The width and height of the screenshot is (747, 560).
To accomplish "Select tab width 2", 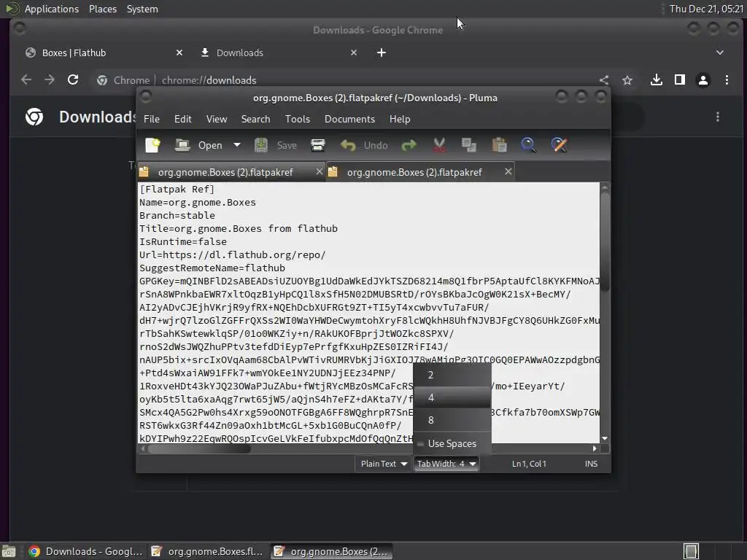I will coord(452,376).
